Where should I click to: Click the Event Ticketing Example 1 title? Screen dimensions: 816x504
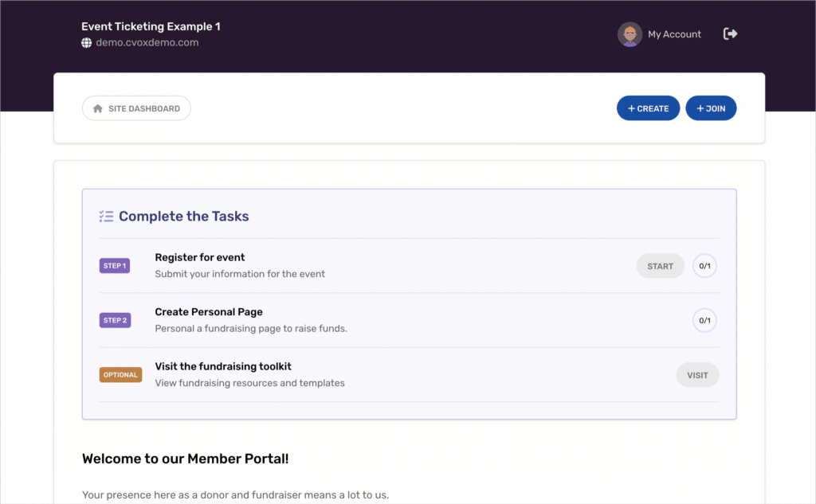[x=150, y=26]
